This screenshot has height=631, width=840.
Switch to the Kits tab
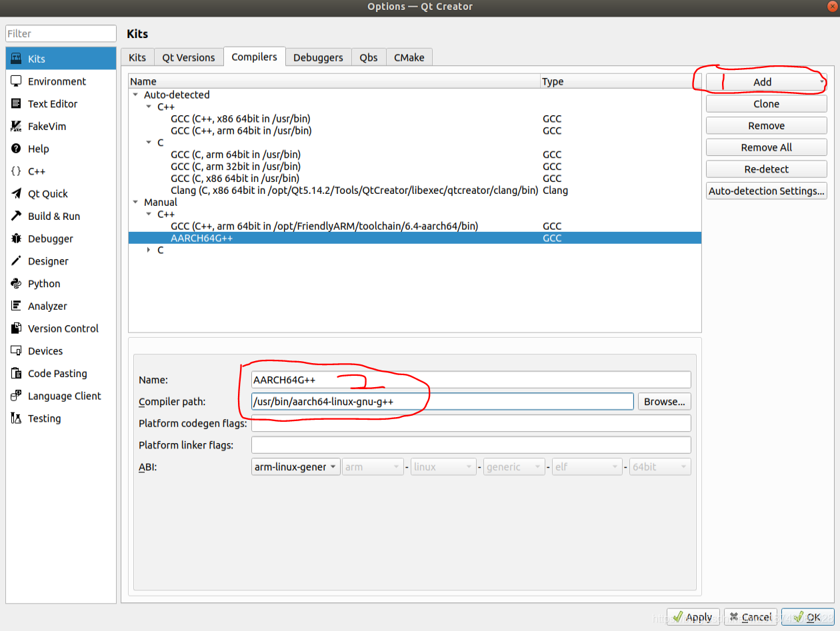point(137,57)
